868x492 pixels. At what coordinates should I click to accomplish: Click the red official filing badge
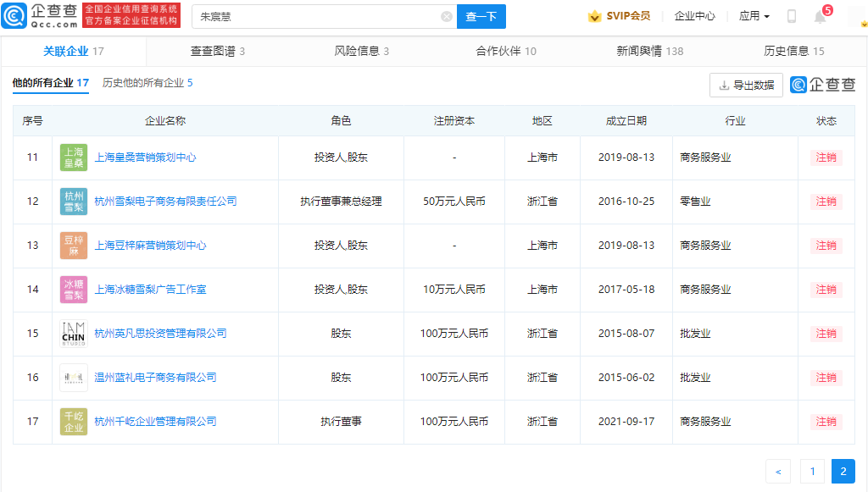click(131, 15)
